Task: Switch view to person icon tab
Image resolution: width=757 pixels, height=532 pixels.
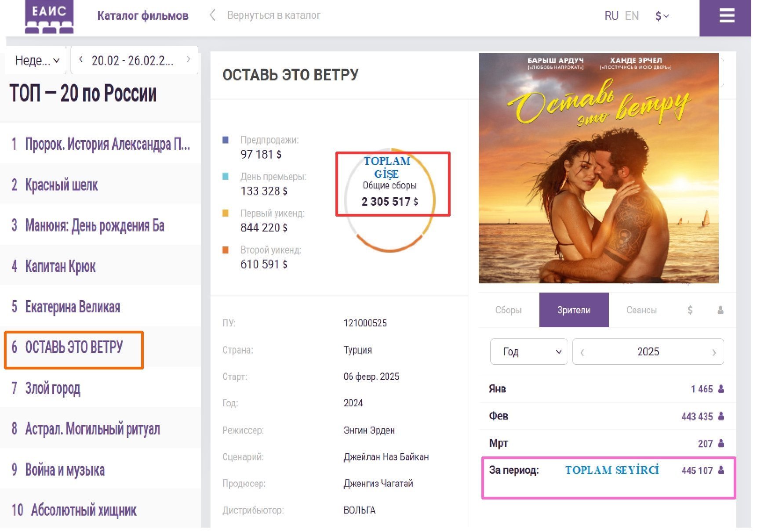Action: (x=720, y=310)
